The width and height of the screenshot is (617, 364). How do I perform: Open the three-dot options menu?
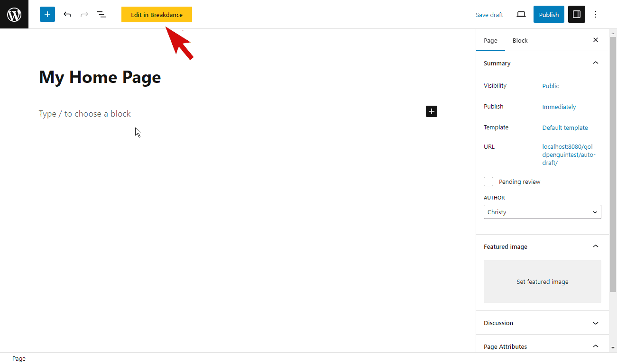596,14
